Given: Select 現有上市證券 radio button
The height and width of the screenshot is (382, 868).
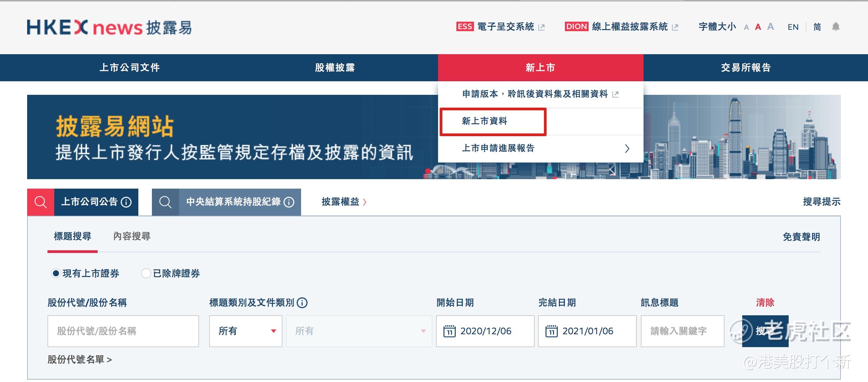Looking at the screenshot, I should (x=56, y=273).
